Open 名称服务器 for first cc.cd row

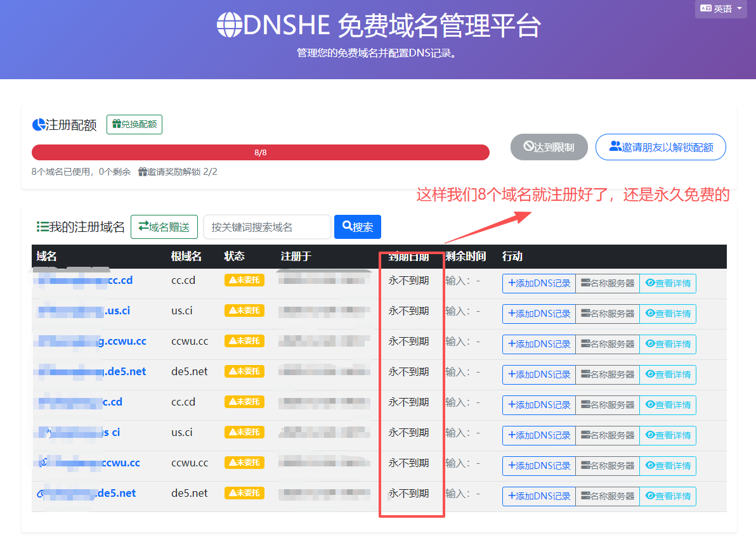tap(608, 283)
